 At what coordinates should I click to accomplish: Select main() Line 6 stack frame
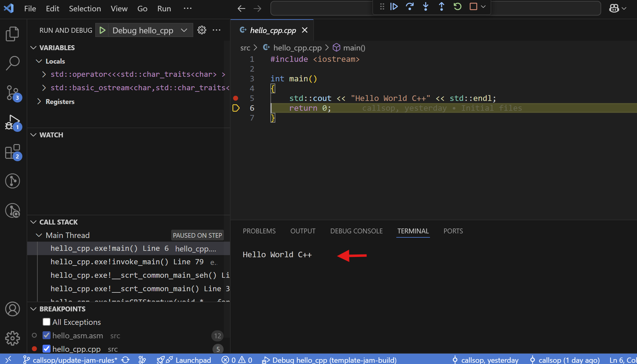click(129, 248)
